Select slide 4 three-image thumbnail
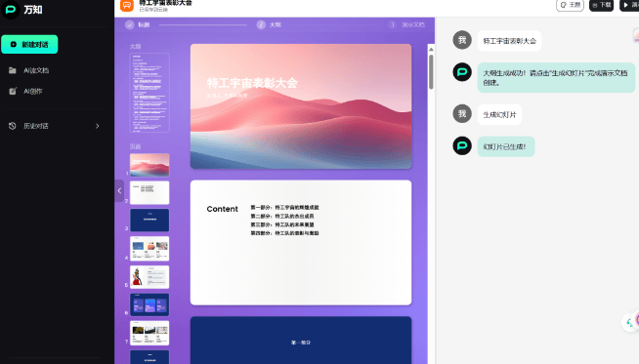 149,249
